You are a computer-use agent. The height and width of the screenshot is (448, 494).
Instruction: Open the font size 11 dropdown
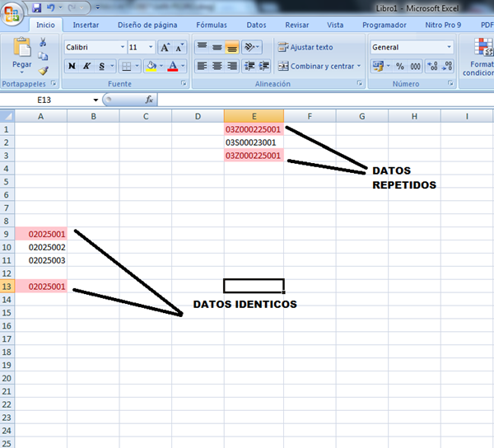click(x=151, y=47)
